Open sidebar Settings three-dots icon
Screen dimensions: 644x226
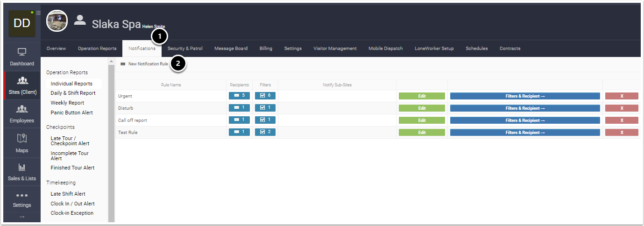tap(22, 195)
